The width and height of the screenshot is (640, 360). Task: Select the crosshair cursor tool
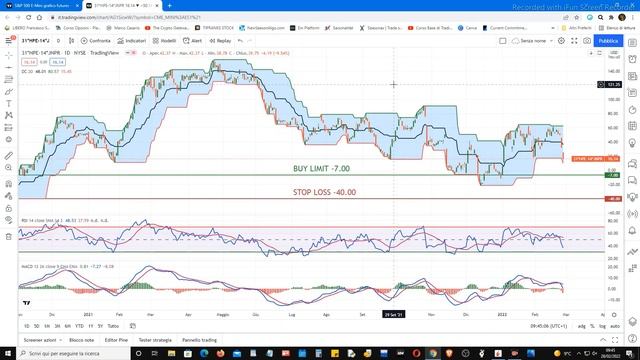tap(9, 55)
